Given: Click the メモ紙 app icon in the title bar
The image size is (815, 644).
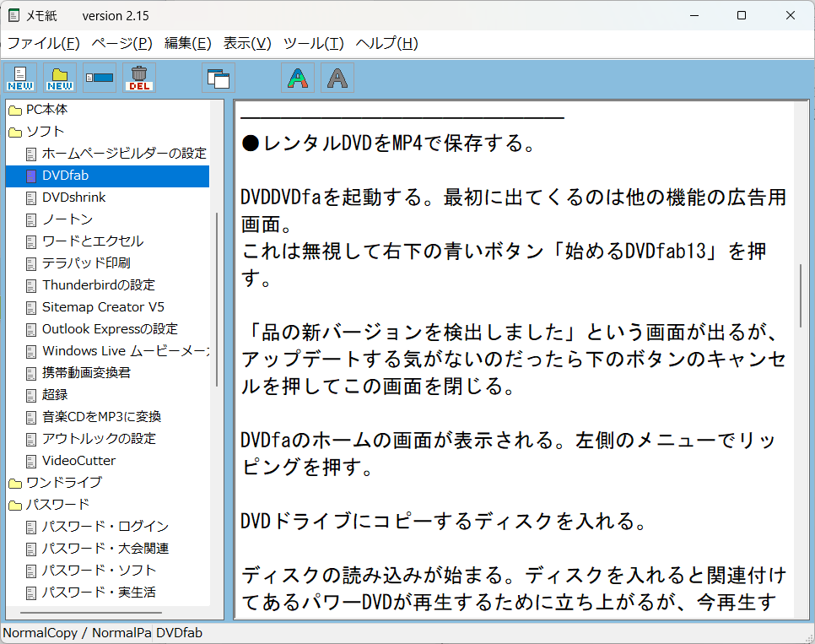Looking at the screenshot, I should point(14,15).
